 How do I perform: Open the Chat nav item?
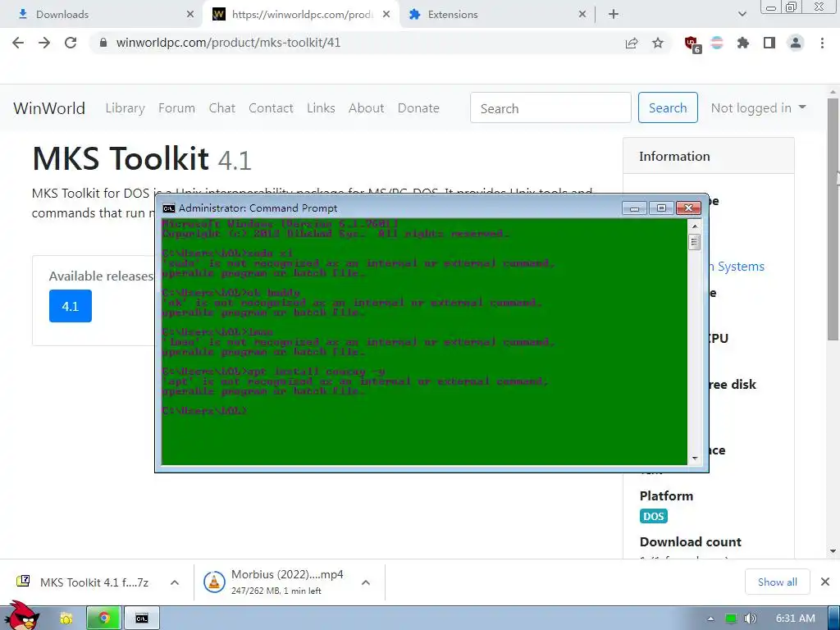click(x=221, y=108)
